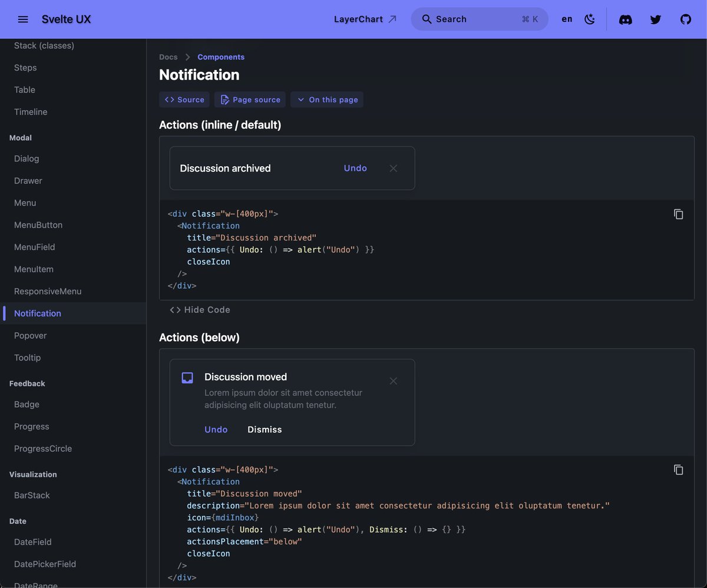The image size is (707, 588).
Task: Change language using the en selector
Action: click(x=566, y=18)
